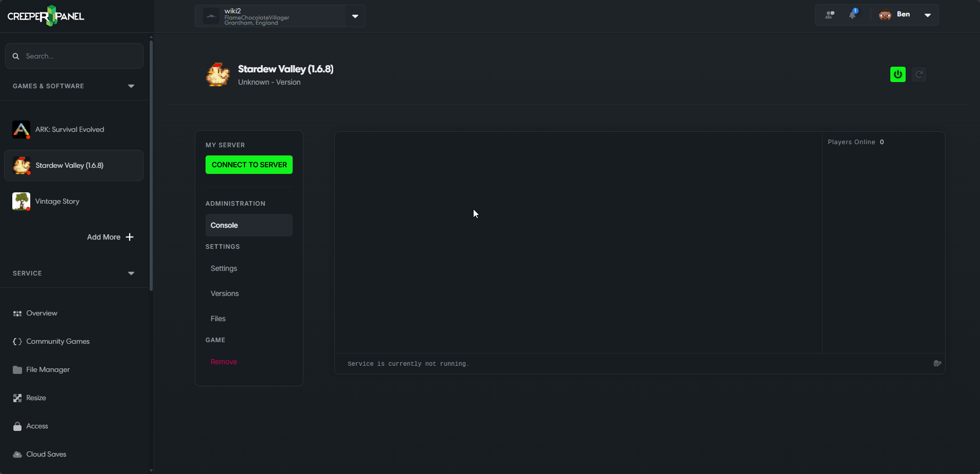Click the Access lock icon

[x=17, y=426]
